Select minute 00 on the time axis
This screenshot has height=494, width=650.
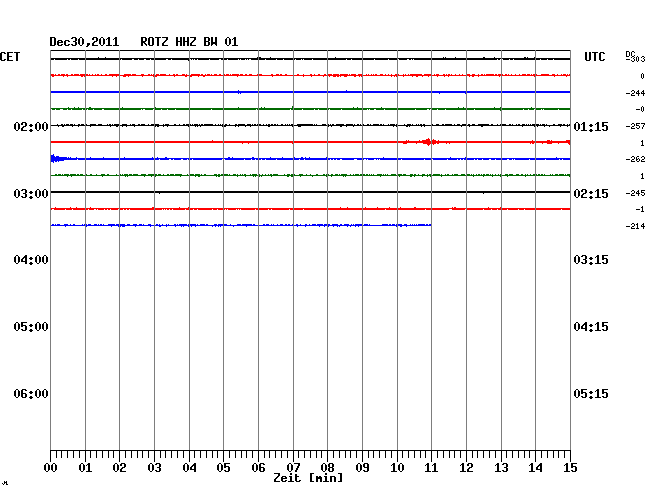tap(51, 468)
